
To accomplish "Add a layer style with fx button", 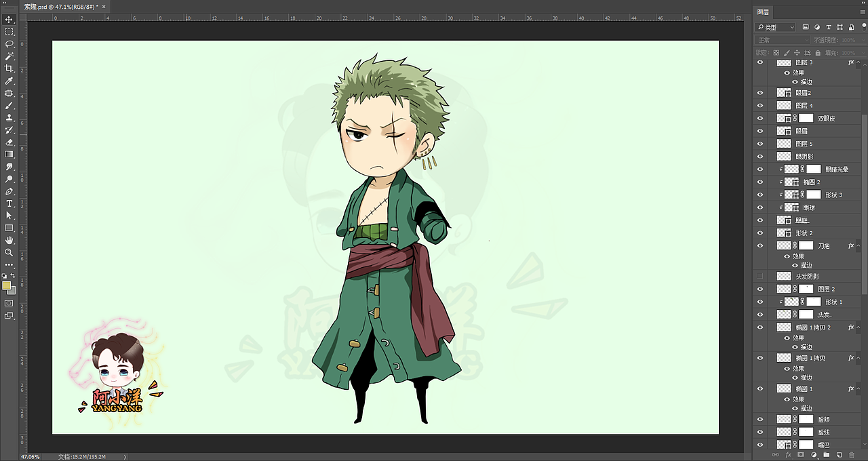I will pyautogui.click(x=788, y=455).
